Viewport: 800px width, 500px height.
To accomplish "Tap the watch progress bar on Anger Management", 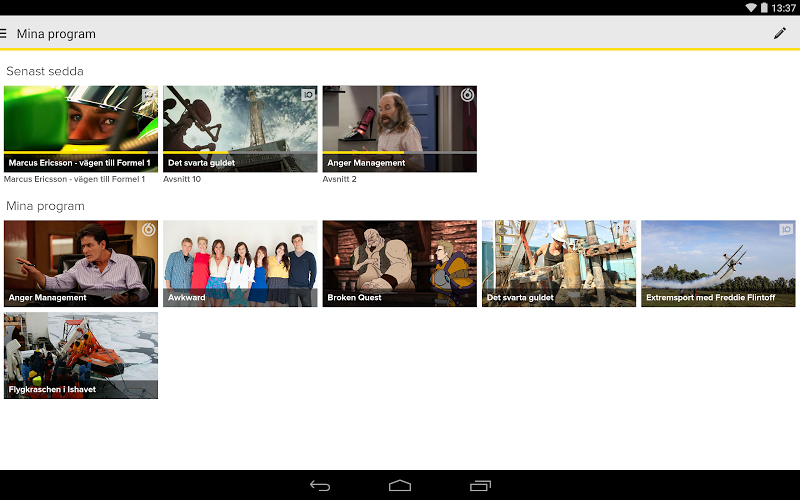I will tap(362, 153).
